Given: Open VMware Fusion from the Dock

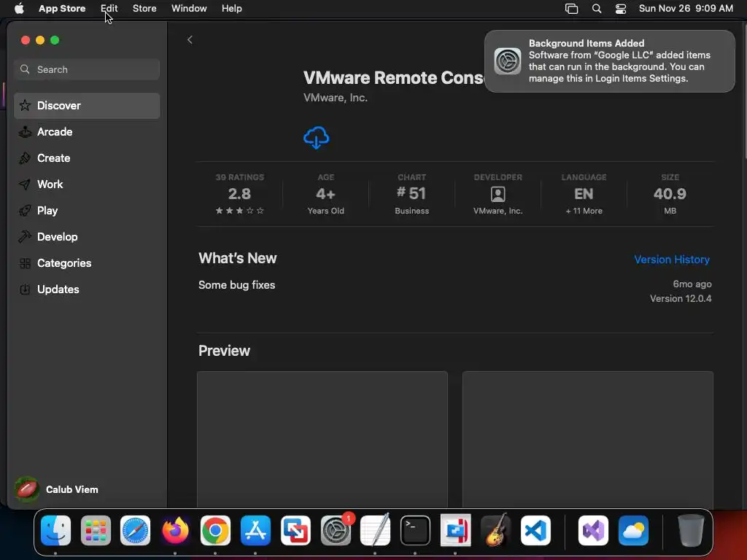Looking at the screenshot, I should tap(295, 531).
